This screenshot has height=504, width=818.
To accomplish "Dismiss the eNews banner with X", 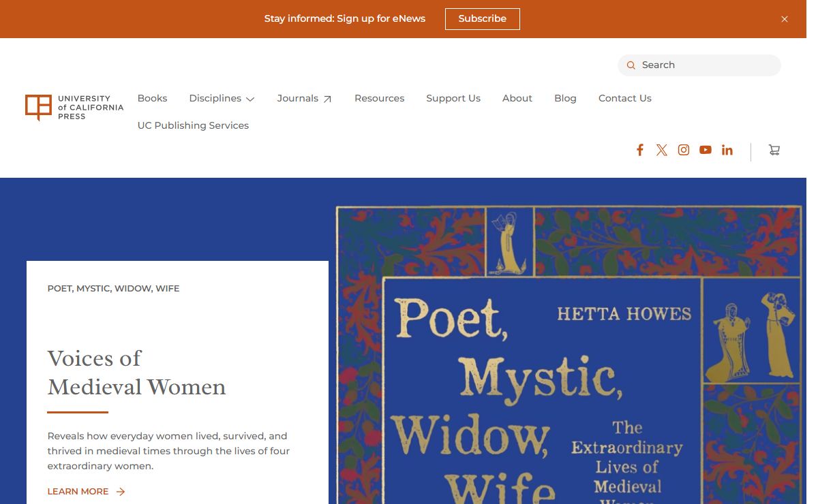I will [785, 19].
